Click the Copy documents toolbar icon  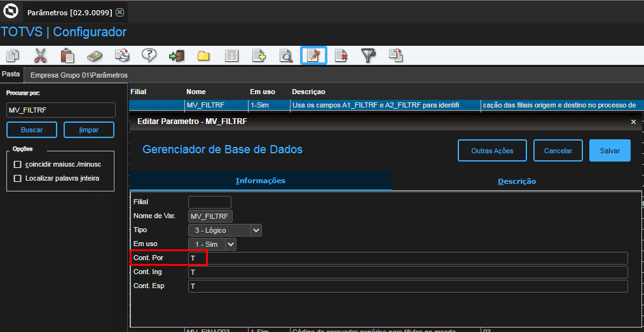tap(13, 55)
